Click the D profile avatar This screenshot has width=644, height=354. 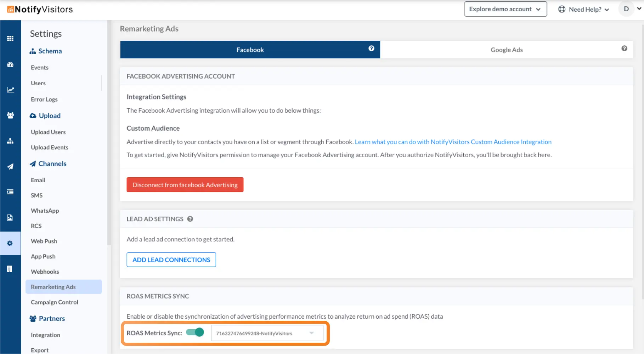(x=626, y=9)
